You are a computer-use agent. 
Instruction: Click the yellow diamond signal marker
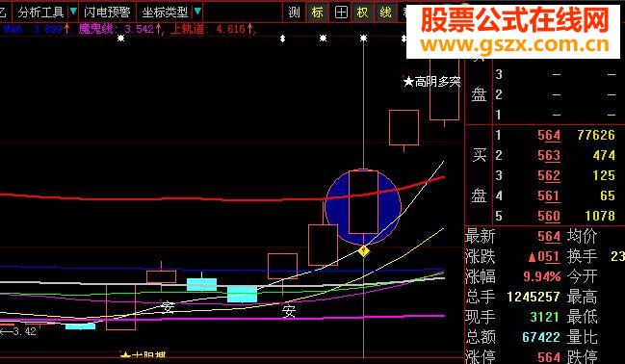[363, 251]
